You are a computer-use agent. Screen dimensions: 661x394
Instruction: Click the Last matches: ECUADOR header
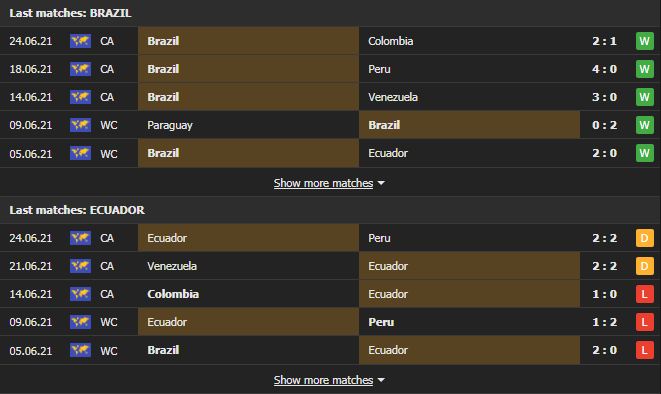pyautogui.click(x=77, y=210)
